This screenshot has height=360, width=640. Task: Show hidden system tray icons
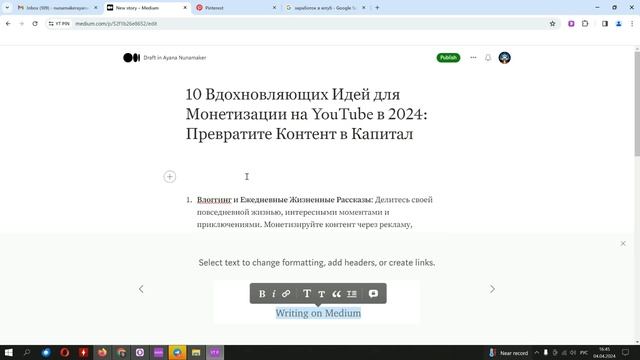[536, 353]
